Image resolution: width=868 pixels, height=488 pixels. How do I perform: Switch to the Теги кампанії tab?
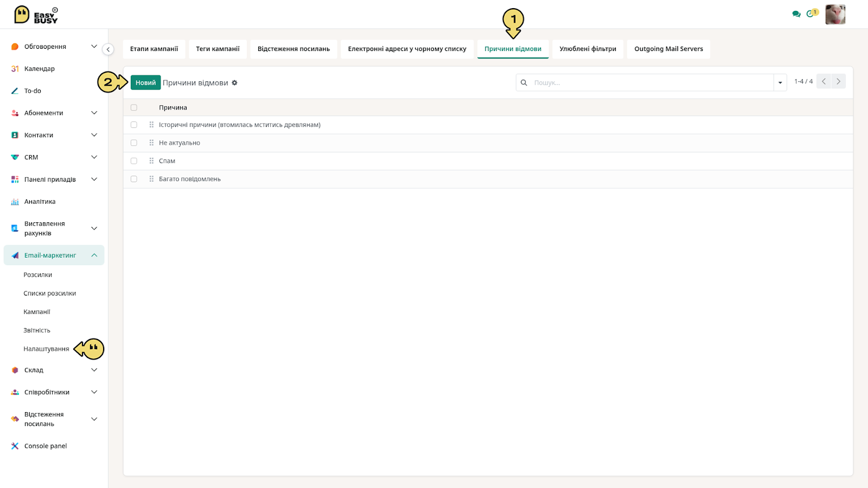(218, 49)
